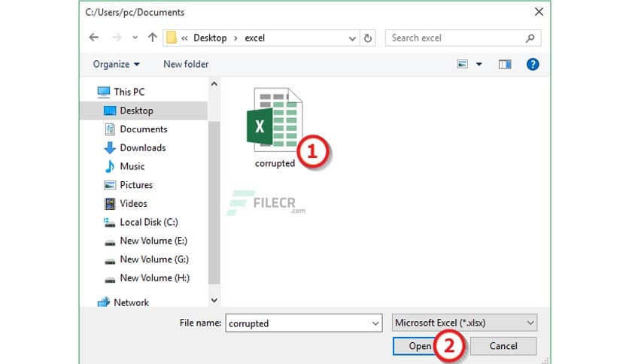Click the Open button
Screen dimensions: 629x364
[x=420, y=346]
